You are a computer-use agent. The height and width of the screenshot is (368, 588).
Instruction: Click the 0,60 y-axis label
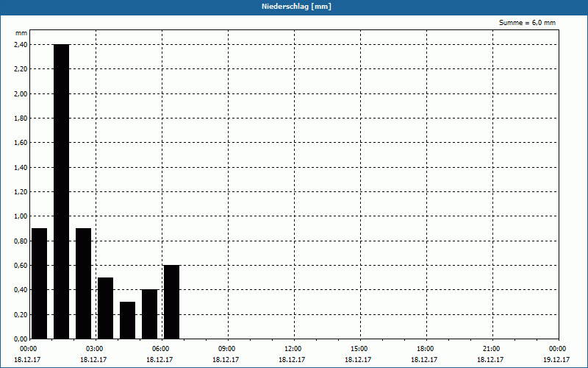21,266
